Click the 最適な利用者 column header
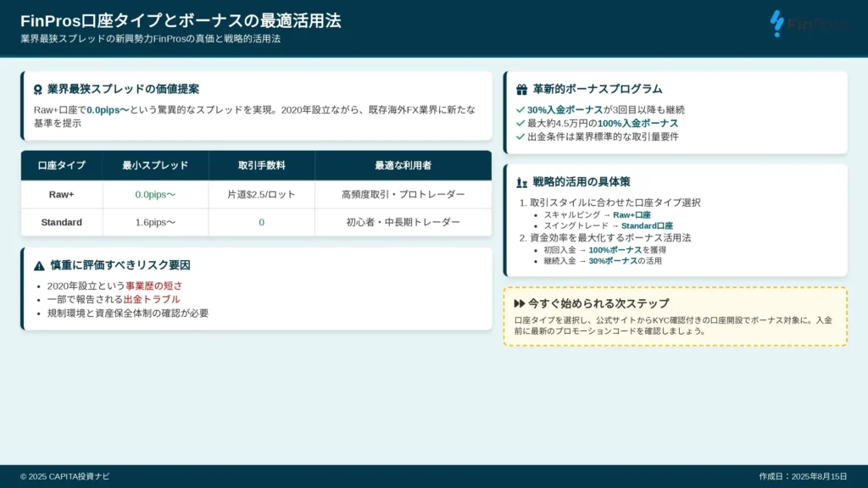Screen dimensions: 868x488 point(403,165)
